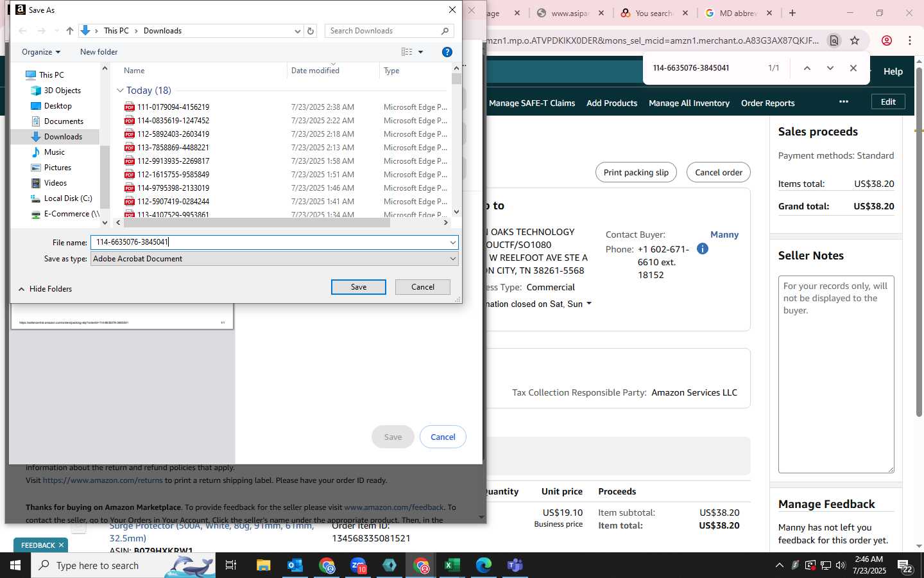
Task: Select file 113-7858869-4488221
Action: point(173,148)
